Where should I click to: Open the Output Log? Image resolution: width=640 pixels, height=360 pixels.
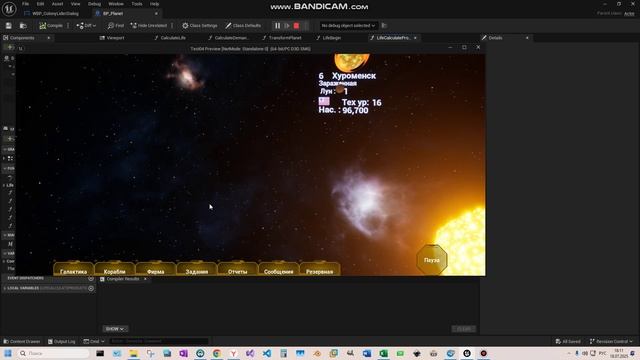click(x=62, y=341)
